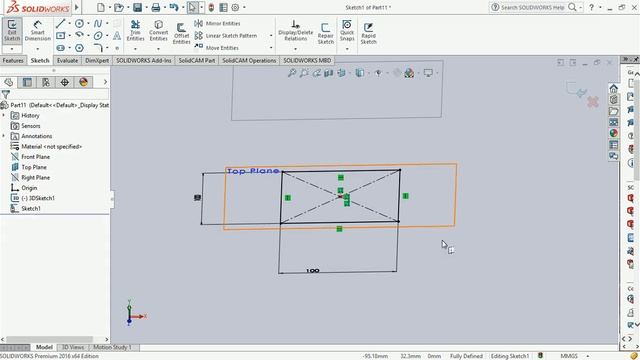Select the Ellipse sketch tool
This screenshot has height=360, width=640.
pos(98,36)
